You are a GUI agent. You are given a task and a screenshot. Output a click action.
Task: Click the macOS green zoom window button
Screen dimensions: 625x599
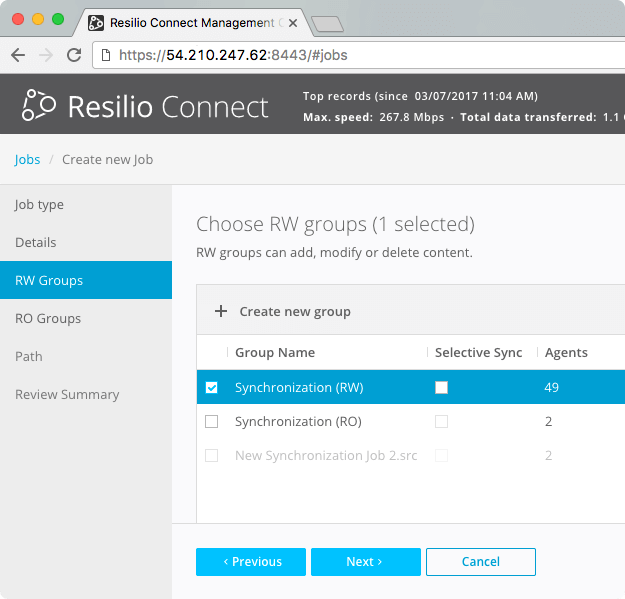pyautogui.click(x=58, y=19)
